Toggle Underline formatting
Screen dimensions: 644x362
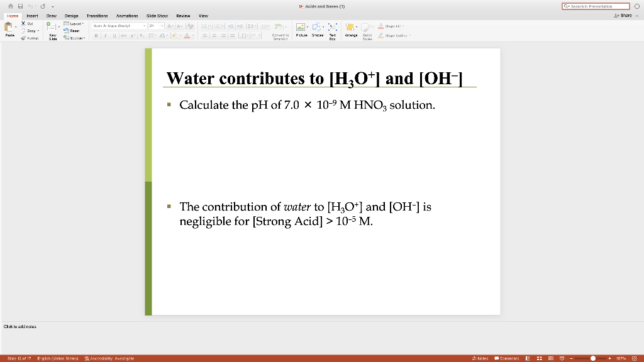tap(114, 36)
